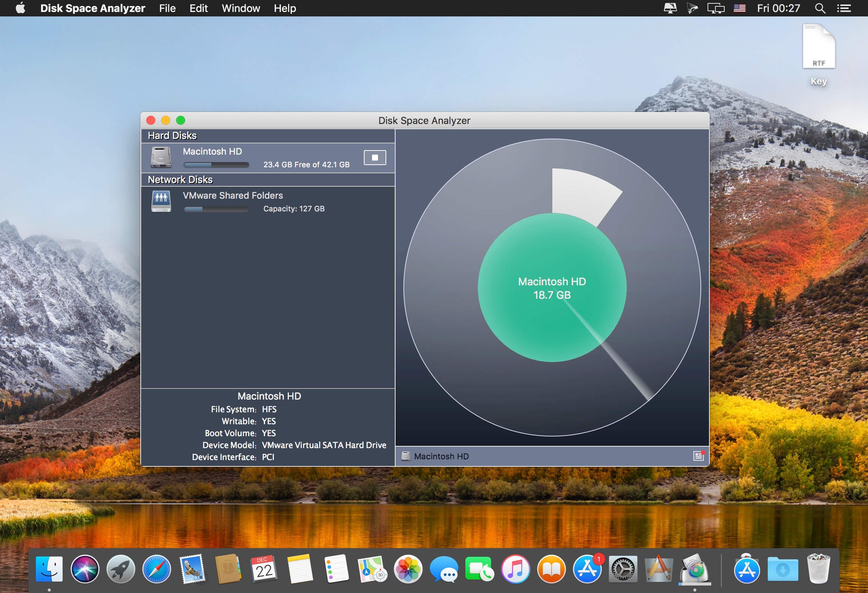Open the Trash from the dock
This screenshot has width=868, height=593.
tap(818, 569)
